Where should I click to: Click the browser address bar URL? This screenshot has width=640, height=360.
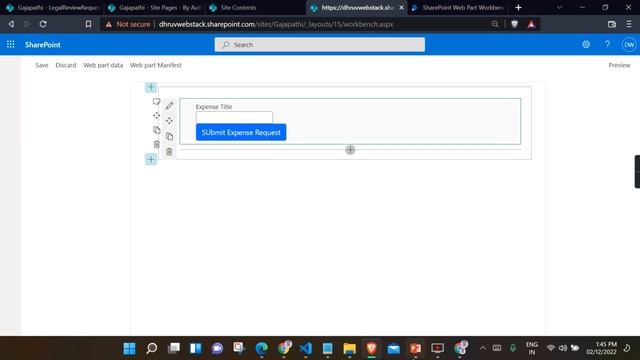276,24
